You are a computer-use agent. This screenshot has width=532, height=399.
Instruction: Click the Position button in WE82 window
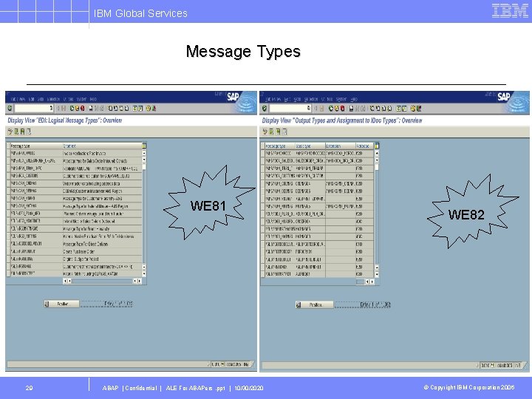click(x=315, y=304)
